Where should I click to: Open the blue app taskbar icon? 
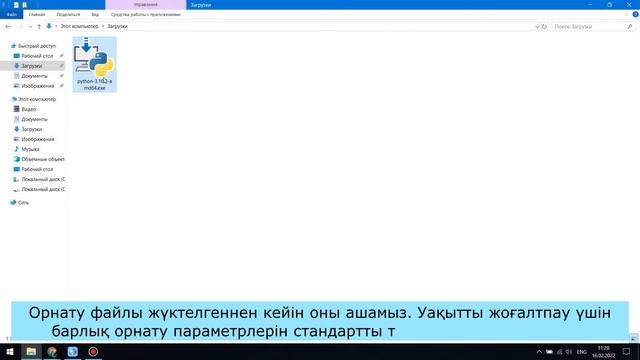pos(73,351)
